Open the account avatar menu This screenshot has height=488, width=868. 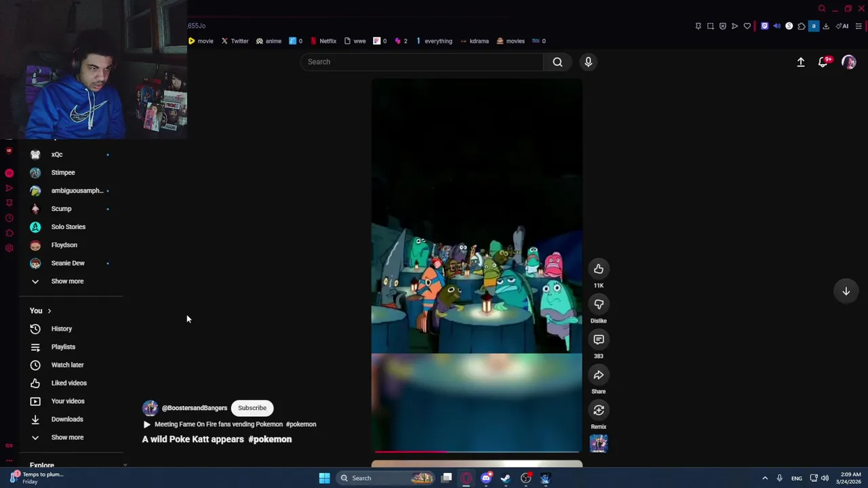click(x=849, y=62)
